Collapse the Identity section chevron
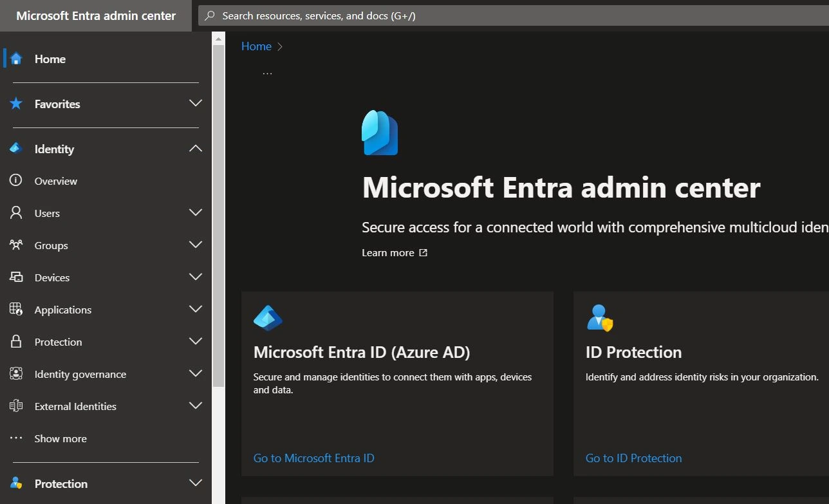This screenshot has width=829, height=504. point(196,148)
